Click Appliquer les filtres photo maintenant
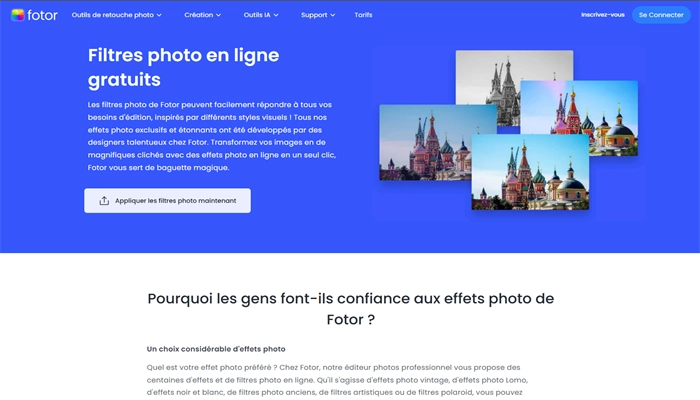The width and height of the screenshot is (700, 400). coord(167,200)
